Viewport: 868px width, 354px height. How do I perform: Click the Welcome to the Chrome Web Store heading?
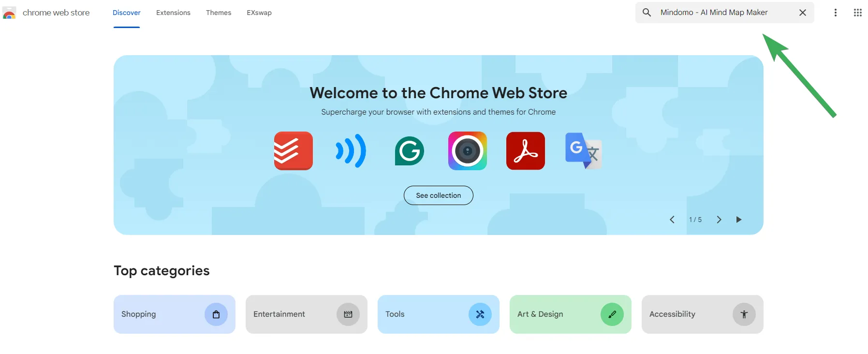(x=439, y=93)
